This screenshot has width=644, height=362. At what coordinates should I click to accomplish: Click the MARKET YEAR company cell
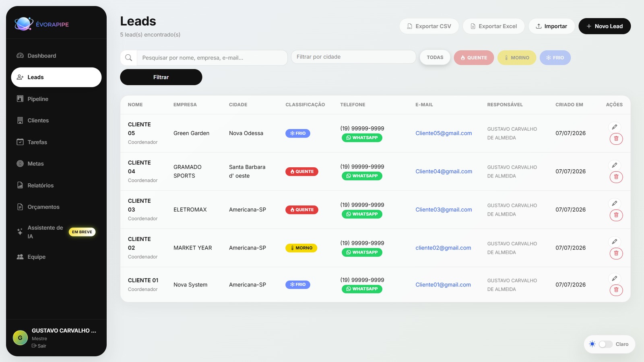click(192, 248)
